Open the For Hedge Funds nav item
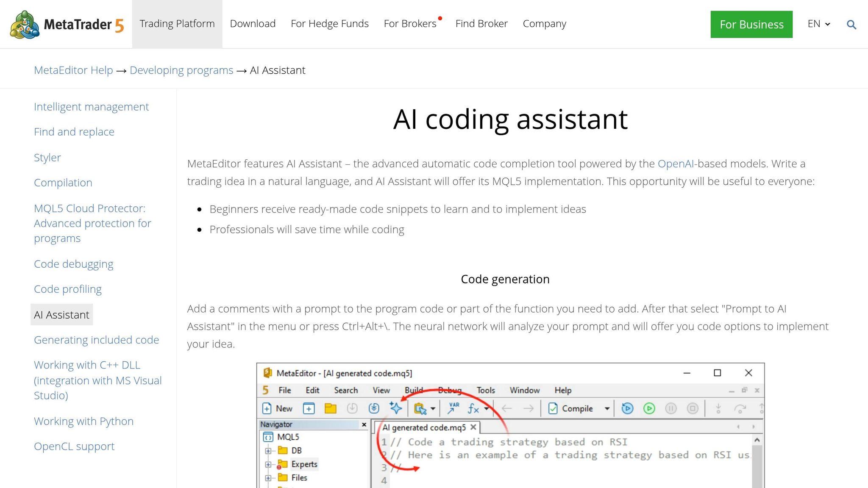This screenshot has height=488, width=868. pyautogui.click(x=330, y=24)
